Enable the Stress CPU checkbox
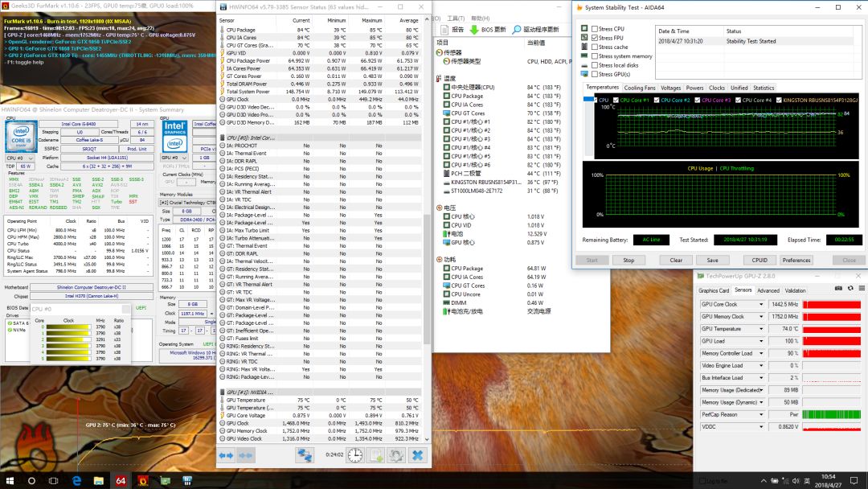The width and height of the screenshot is (868, 489). 595,29
